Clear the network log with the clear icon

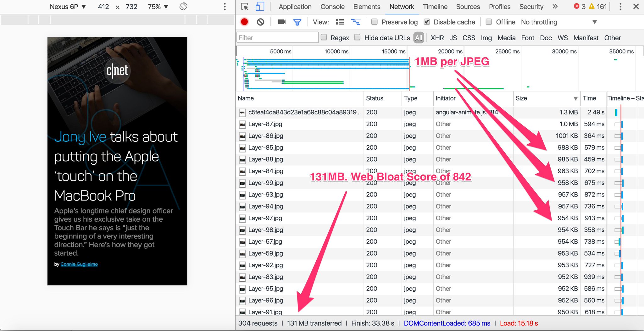point(260,22)
